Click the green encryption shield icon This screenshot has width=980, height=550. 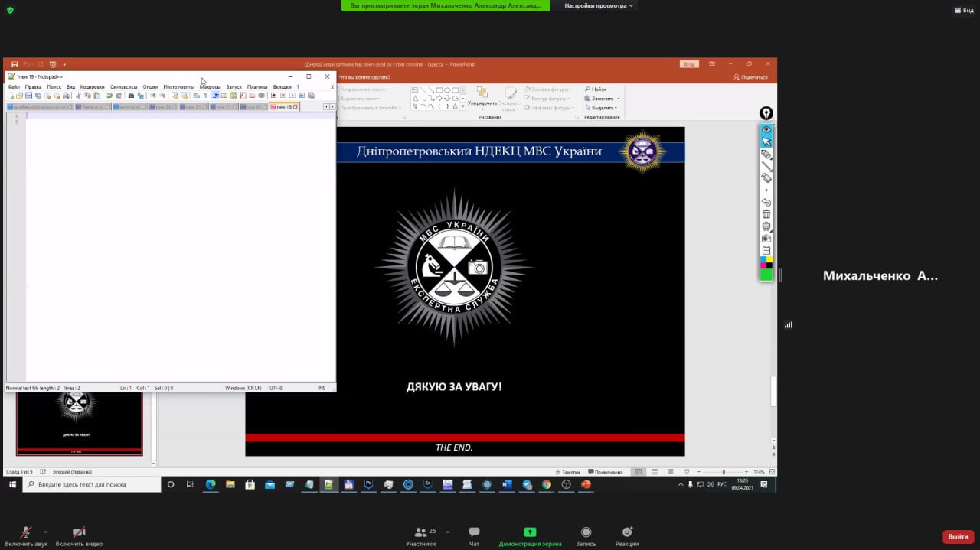coord(10,10)
